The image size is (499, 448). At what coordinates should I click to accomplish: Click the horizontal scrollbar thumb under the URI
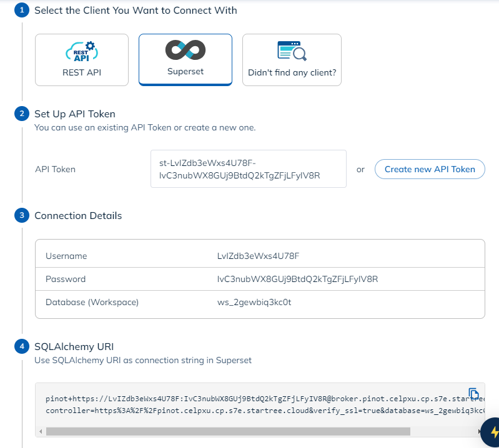click(x=228, y=431)
